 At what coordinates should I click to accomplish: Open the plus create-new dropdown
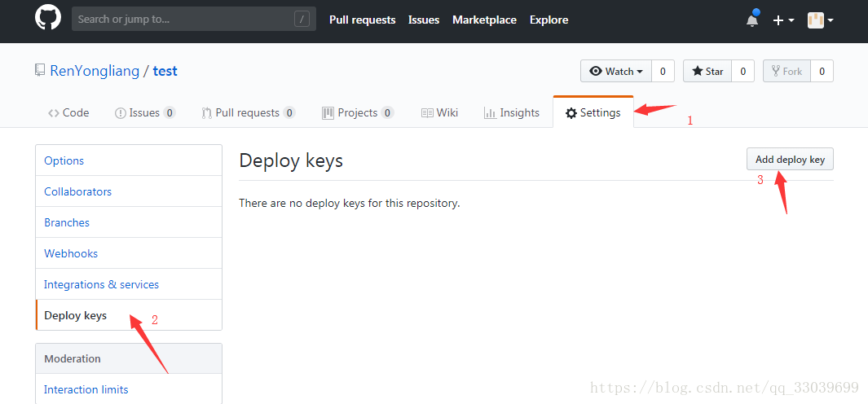(x=783, y=20)
